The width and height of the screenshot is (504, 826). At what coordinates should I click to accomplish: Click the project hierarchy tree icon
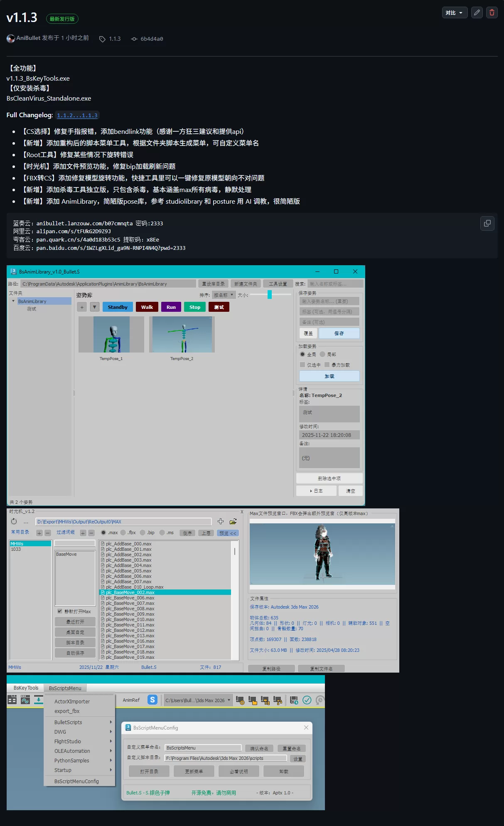278,700
